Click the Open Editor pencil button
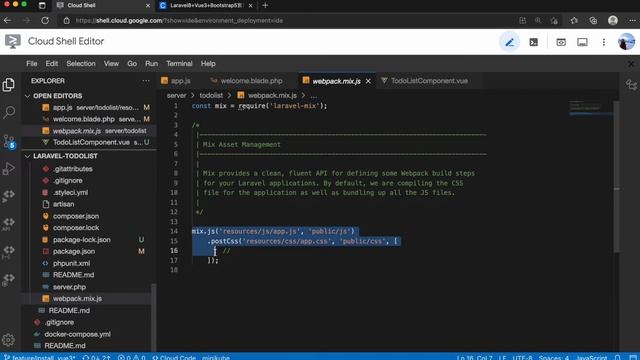This screenshot has width=640, height=360. point(509,42)
